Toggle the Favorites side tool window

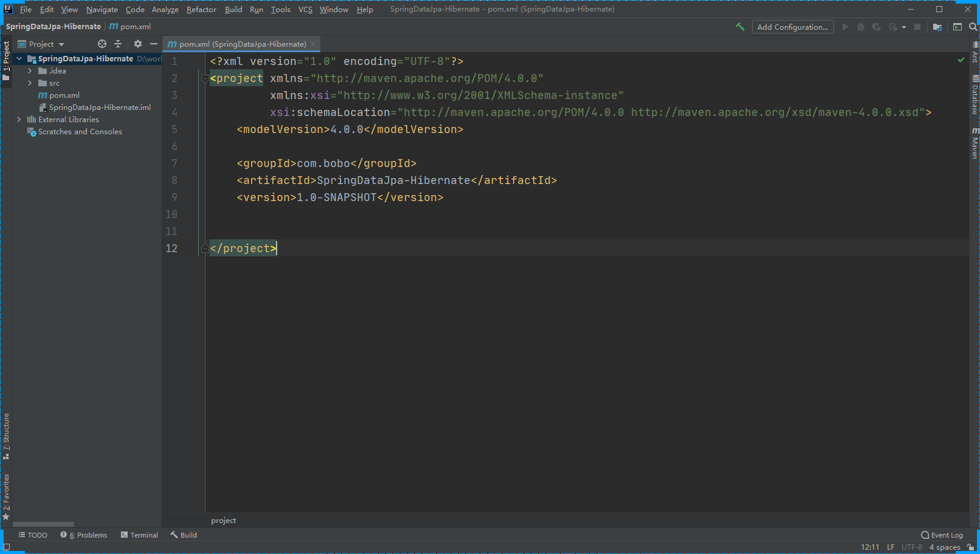tap(6, 497)
